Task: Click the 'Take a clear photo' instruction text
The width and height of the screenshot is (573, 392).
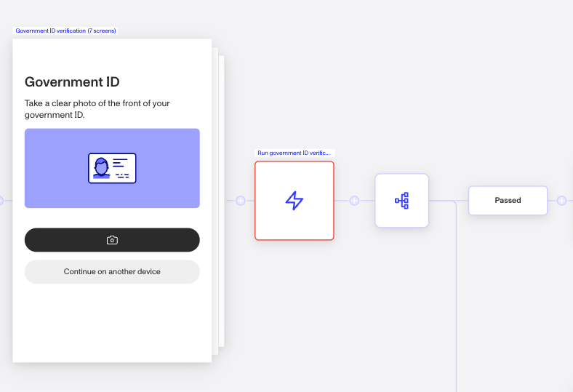Action: click(x=97, y=109)
